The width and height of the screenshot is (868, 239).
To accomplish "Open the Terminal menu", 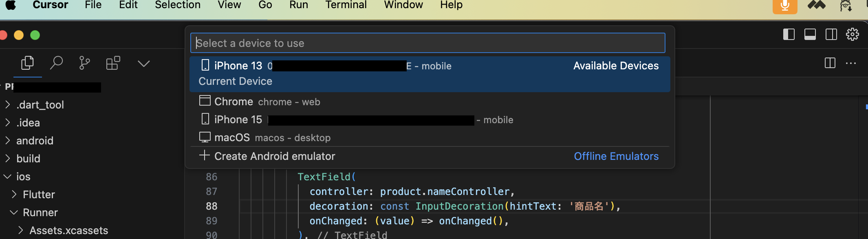I will [346, 5].
